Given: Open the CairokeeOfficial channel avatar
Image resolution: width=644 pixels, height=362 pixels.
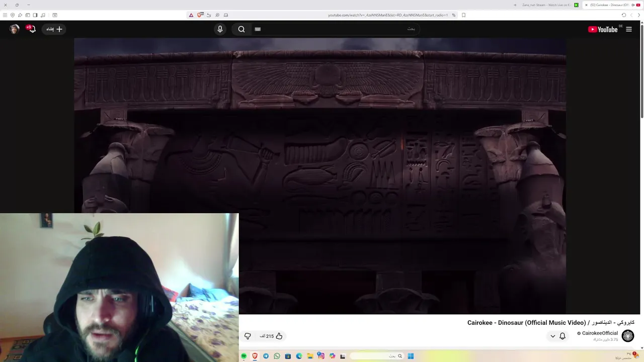Looking at the screenshot, I should 628,336.
